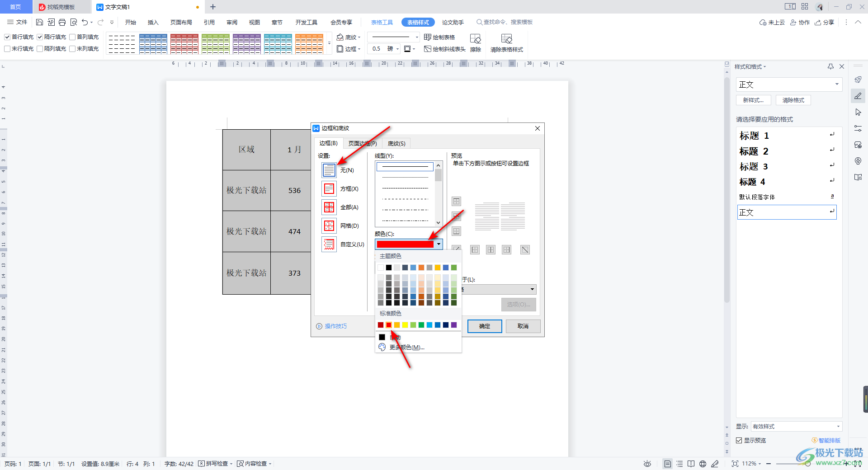Viewport: 868px width, 470px height.
Task: Toggle inner vertical border button in preview
Action: click(x=491, y=249)
